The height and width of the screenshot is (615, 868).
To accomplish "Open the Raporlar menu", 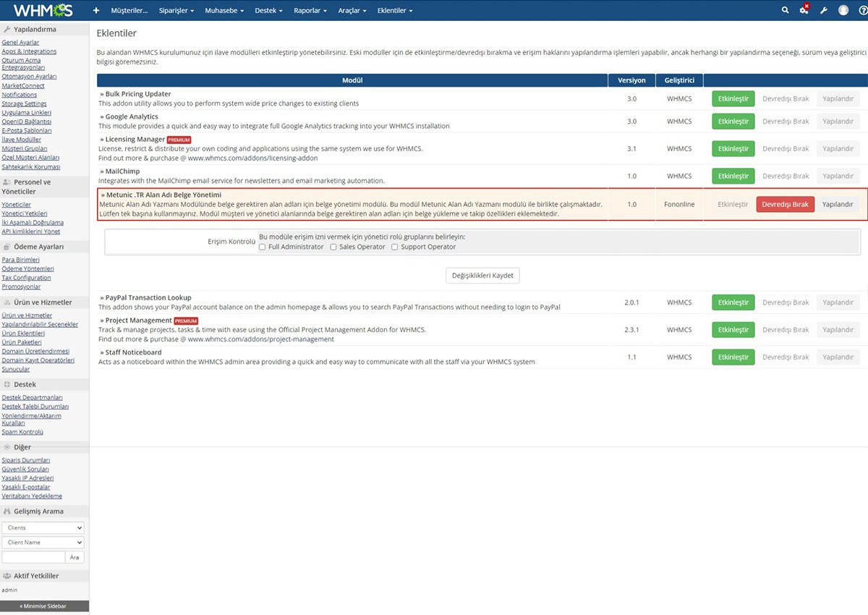I will (x=311, y=11).
